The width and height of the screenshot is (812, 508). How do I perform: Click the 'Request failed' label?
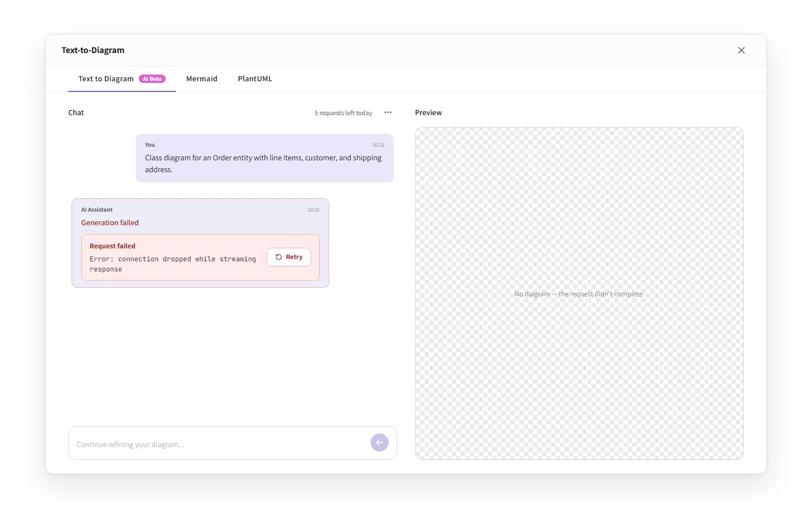coord(112,246)
